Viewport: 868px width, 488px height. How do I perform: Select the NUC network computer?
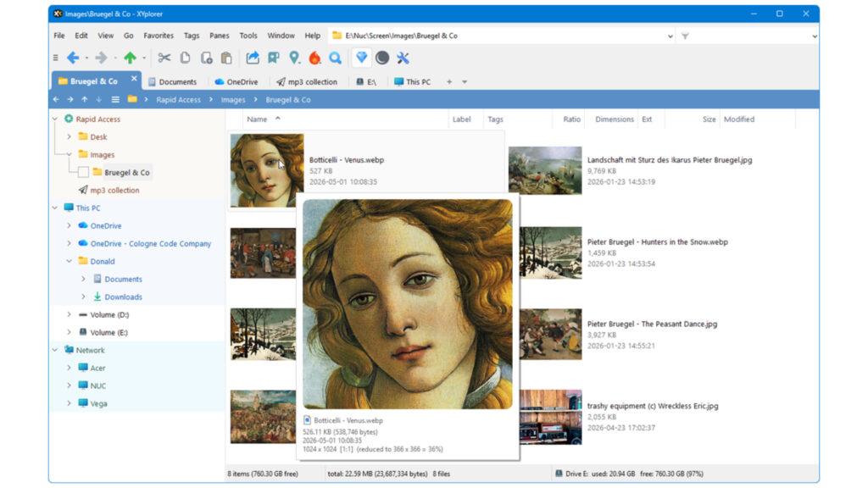pyautogui.click(x=97, y=385)
